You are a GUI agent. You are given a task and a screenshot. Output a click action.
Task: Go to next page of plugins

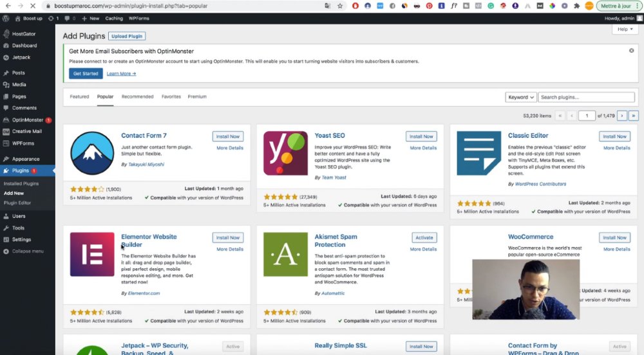point(622,116)
